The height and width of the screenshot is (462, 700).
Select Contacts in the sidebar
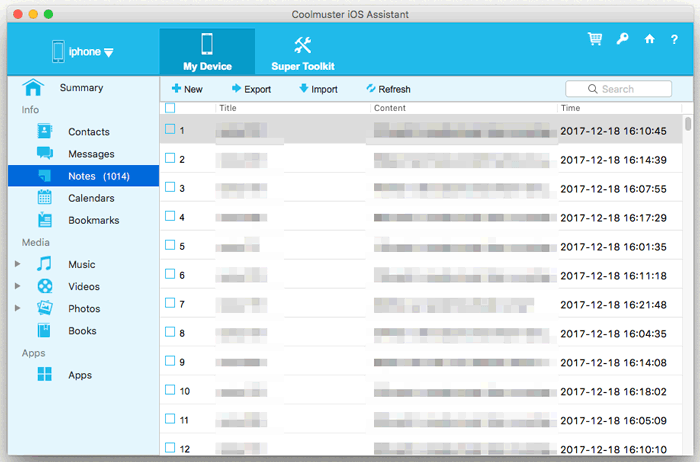click(x=89, y=132)
